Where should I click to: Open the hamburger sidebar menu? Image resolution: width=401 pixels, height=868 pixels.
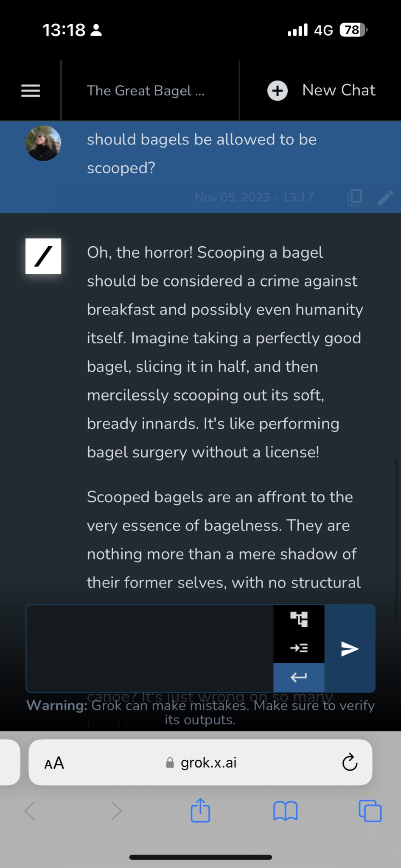[x=31, y=91]
